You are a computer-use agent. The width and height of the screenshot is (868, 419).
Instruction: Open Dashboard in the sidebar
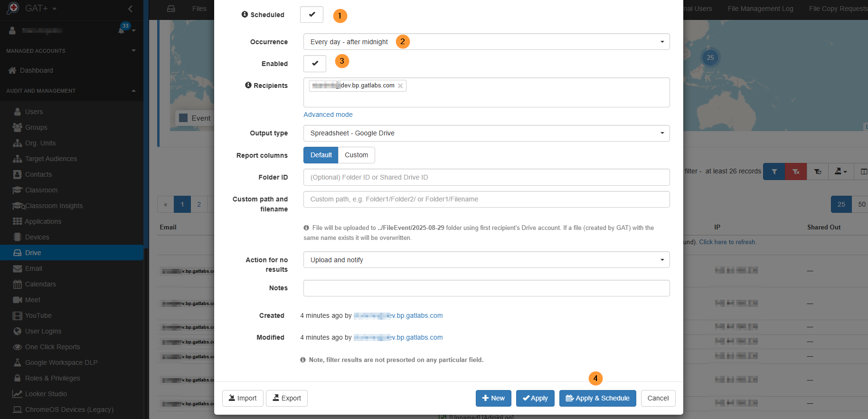(36, 70)
